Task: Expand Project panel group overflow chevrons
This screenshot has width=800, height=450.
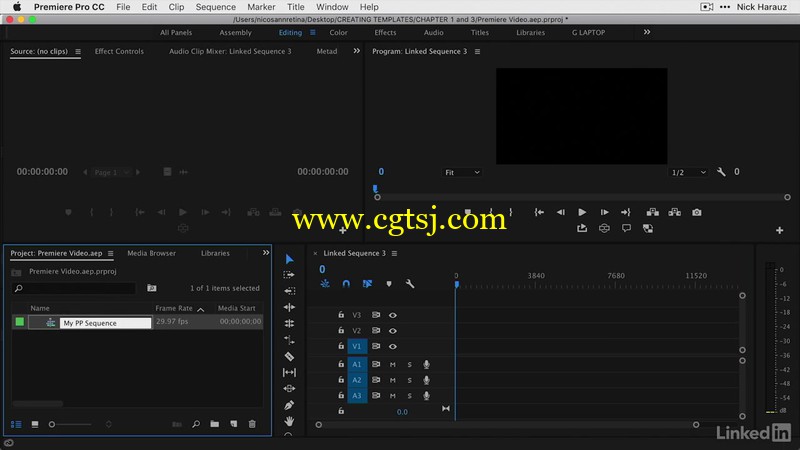Action: [x=266, y=253]
